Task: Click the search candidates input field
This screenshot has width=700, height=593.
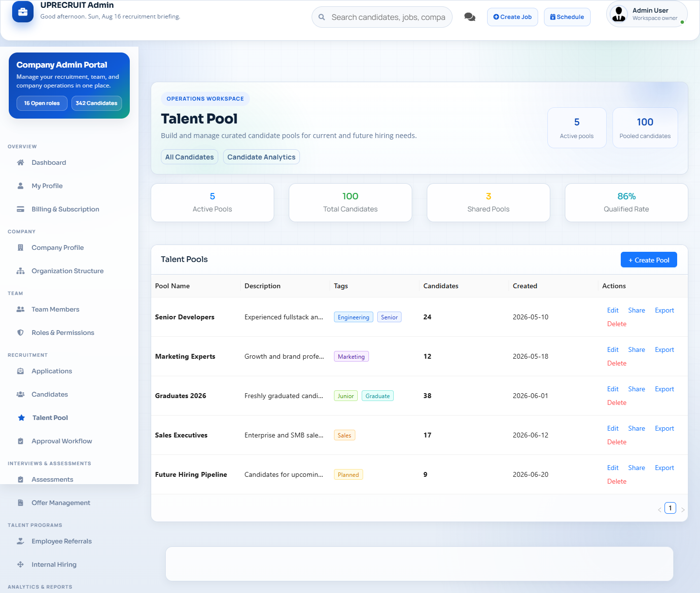Action: [x=382, y=17]
